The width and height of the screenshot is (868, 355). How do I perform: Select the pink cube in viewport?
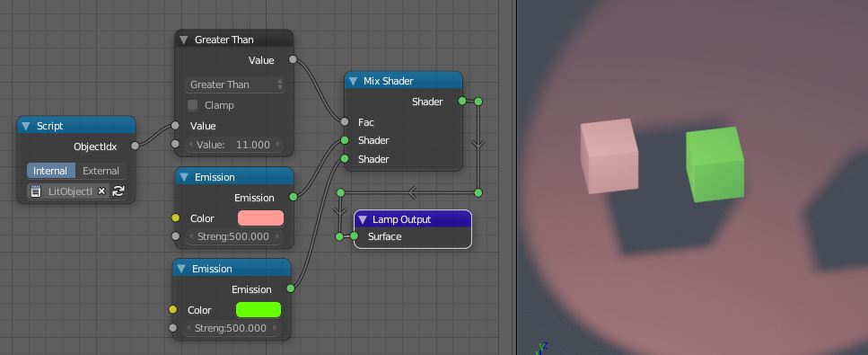coord(609,155)
